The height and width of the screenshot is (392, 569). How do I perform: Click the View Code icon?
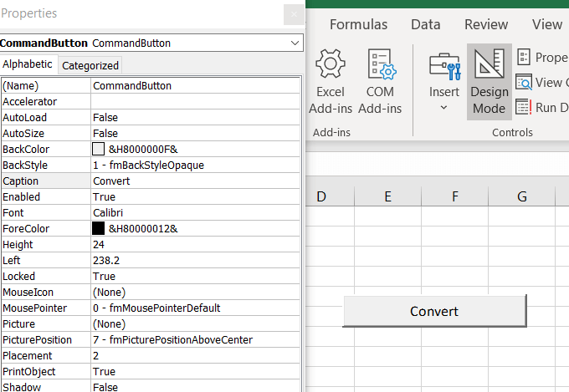[525, 82]
